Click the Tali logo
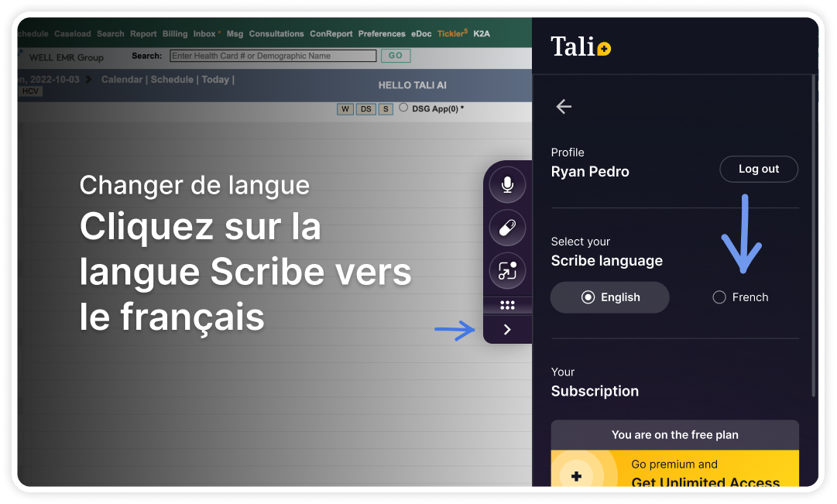 click(580, 47)
